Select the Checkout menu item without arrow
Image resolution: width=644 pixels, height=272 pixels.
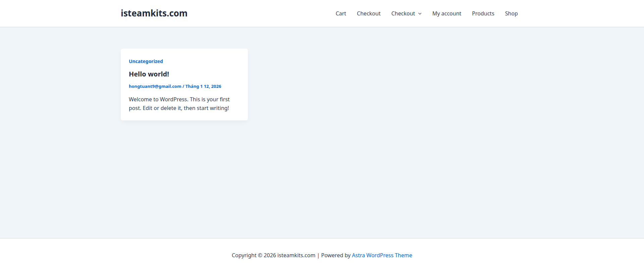368,13
